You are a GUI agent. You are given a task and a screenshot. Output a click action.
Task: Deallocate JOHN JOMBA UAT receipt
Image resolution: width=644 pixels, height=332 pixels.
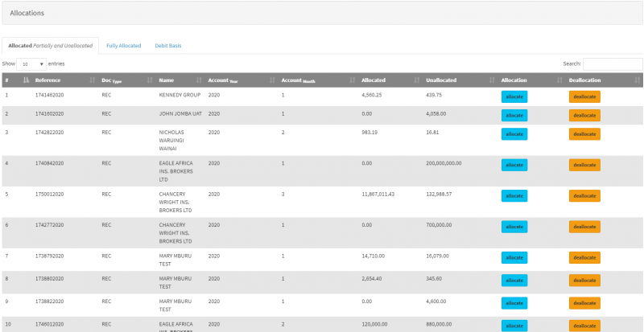click(x=584, y=115)
